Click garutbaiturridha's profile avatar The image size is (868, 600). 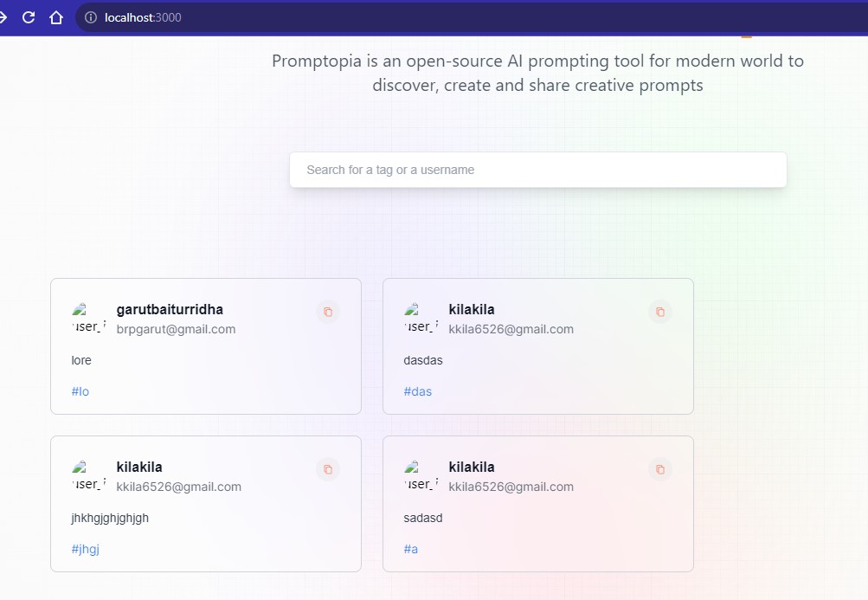(x=87, y=319)
